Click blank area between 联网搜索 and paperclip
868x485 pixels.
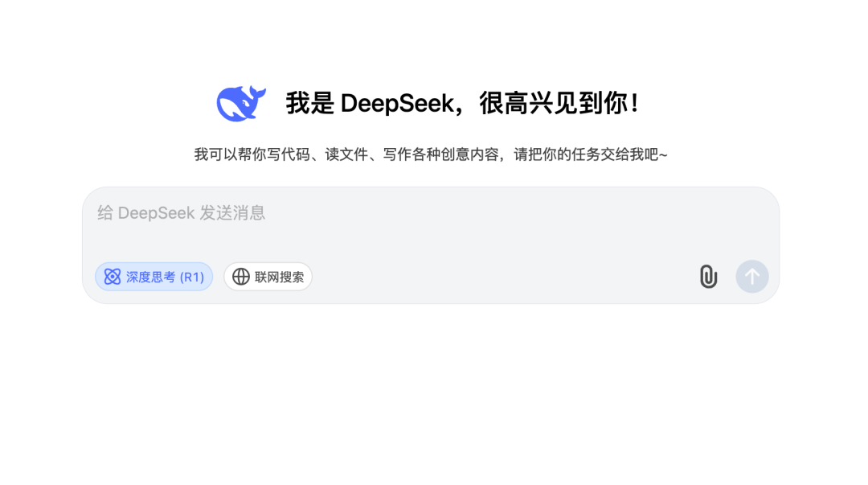[504, 277]
